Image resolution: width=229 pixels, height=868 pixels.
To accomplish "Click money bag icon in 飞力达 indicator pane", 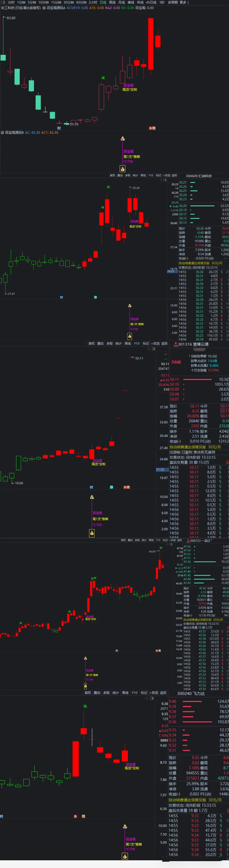I will point(125,856).
